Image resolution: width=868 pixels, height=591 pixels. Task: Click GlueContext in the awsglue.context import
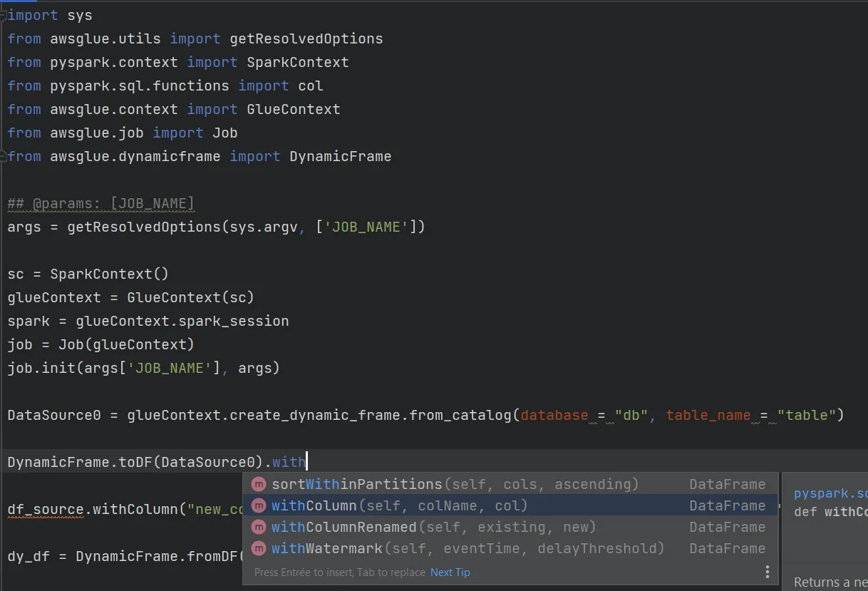coord(294,109)
